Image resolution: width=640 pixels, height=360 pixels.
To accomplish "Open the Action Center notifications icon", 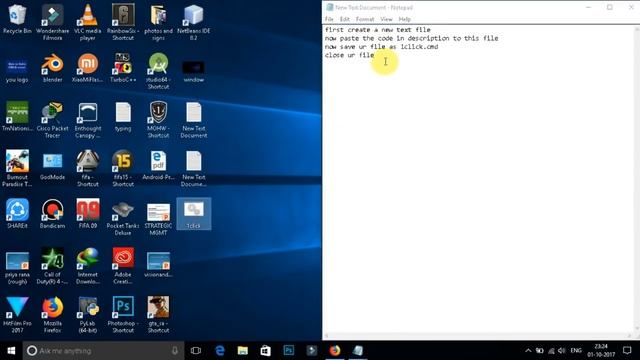I will (627, 351).
